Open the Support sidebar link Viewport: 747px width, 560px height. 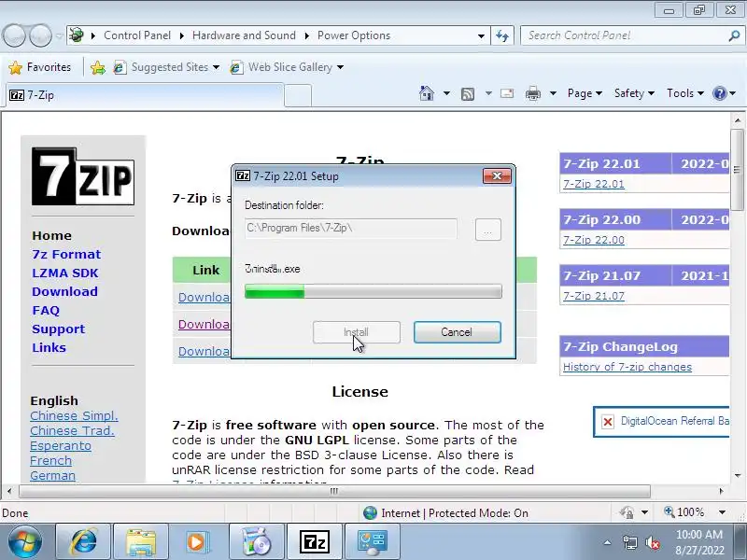(x=58, y=329)
